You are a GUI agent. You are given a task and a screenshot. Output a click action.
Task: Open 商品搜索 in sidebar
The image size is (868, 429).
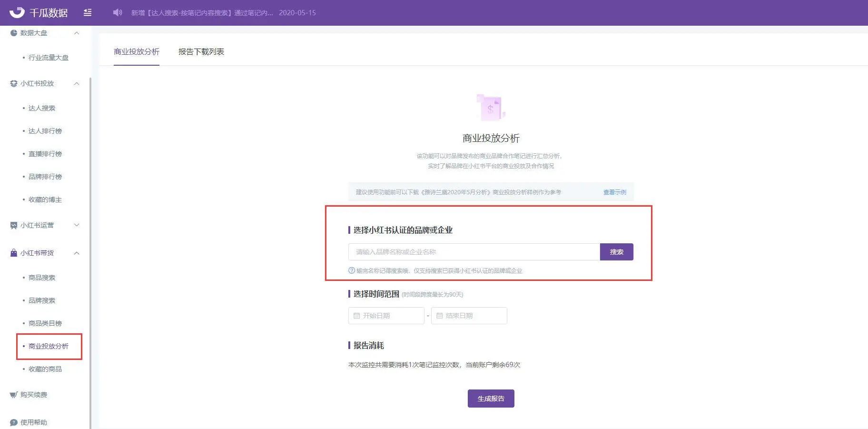coord(42,278)
